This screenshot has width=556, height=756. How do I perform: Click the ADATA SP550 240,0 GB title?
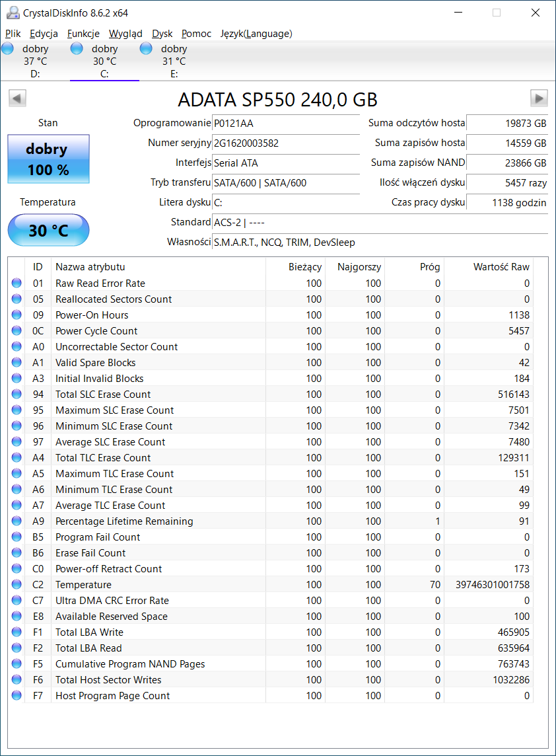277,99
